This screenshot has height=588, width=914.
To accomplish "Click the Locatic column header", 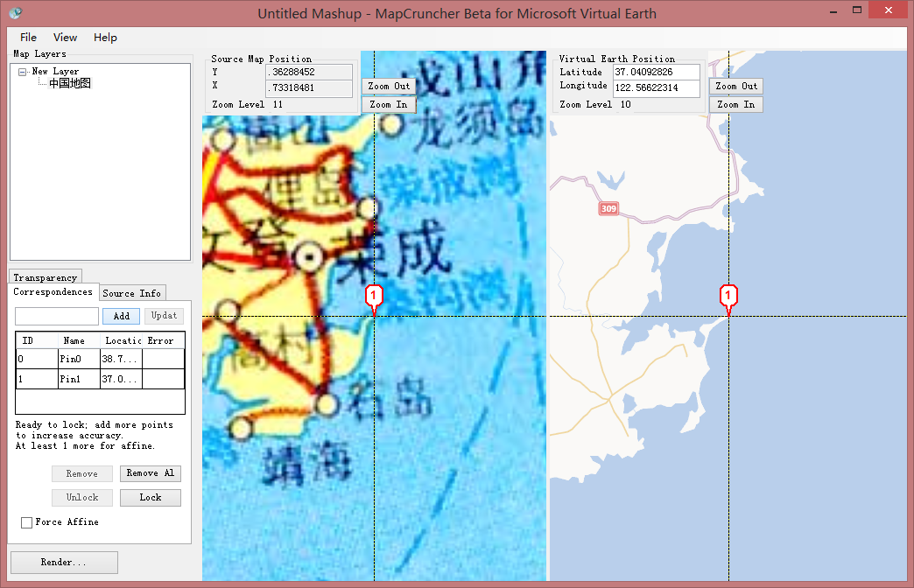I will (x=121, y=341).
